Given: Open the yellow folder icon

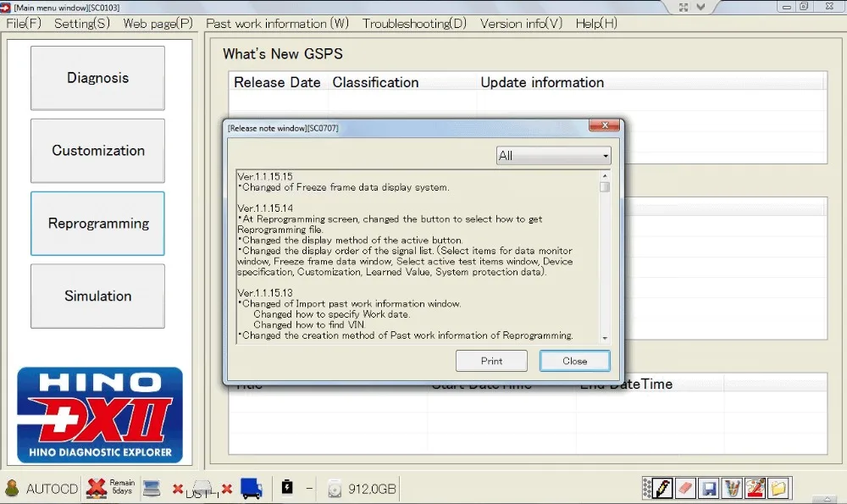Looking at the screenshot, I should [778, 489].
